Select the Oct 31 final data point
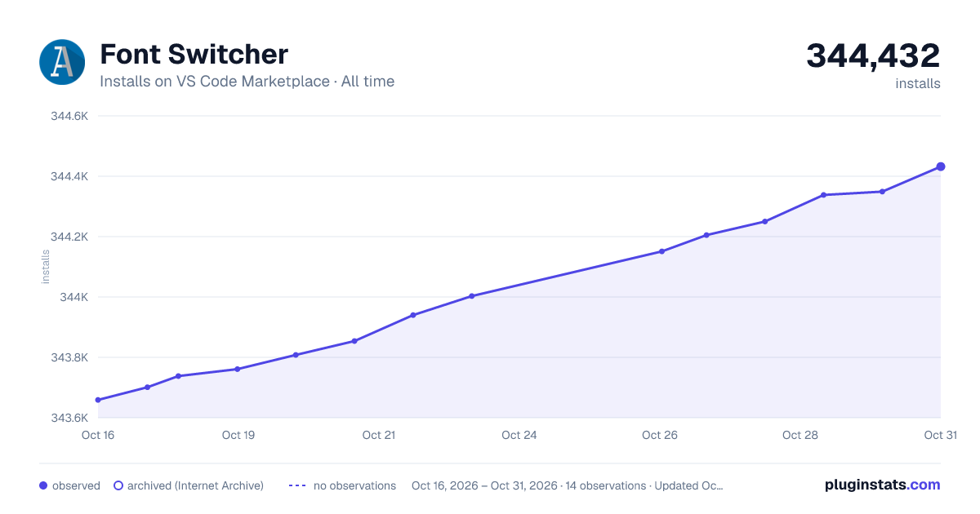The image size is (980, 514). 941,166
